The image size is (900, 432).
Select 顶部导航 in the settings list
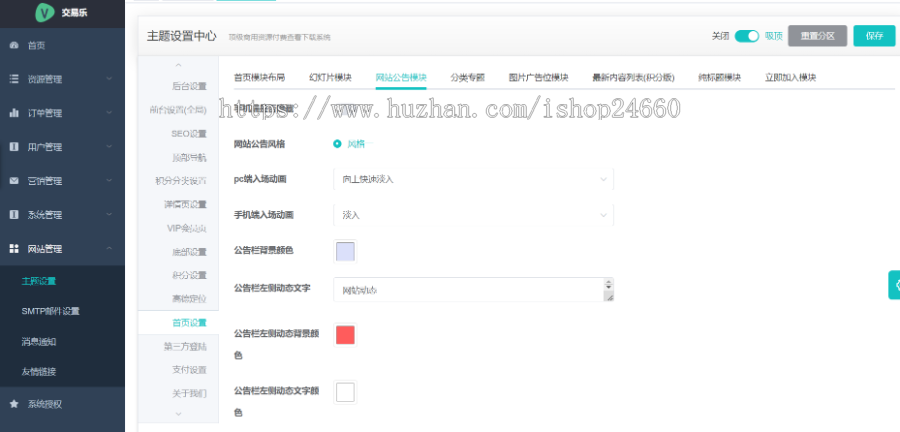pos(189,157)
